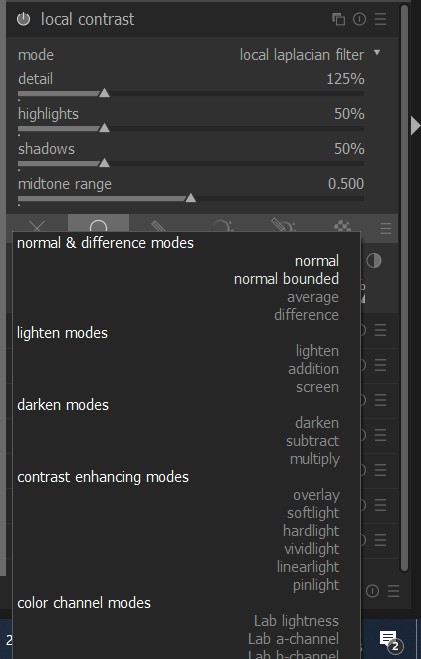The image size is (421, 659).
Task: Select 'Lab lightness' color channel mode
Action: (296, 621)
